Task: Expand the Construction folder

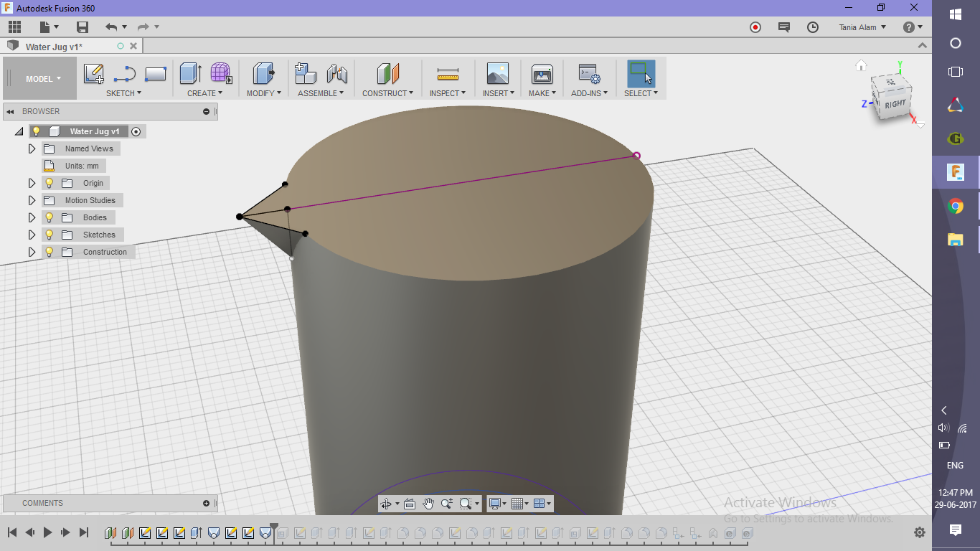Action: coord(32,252)
